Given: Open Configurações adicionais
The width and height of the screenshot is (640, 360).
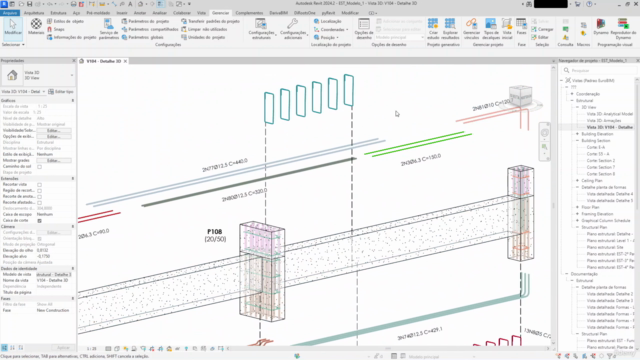Looking at the screenshot, I should 293,29.
